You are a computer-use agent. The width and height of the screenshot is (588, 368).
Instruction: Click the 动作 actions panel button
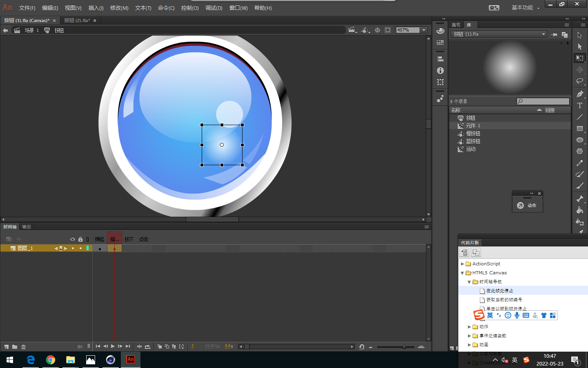click(527, 205)
